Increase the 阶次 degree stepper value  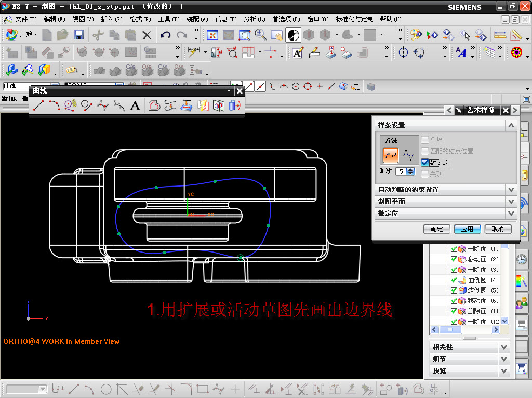(x=410, y=169)
